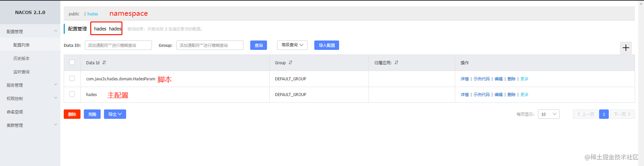Click the red 删除 bulk delete button
The width and height of the screenshot is (644, 166).
tap(72, 114)
